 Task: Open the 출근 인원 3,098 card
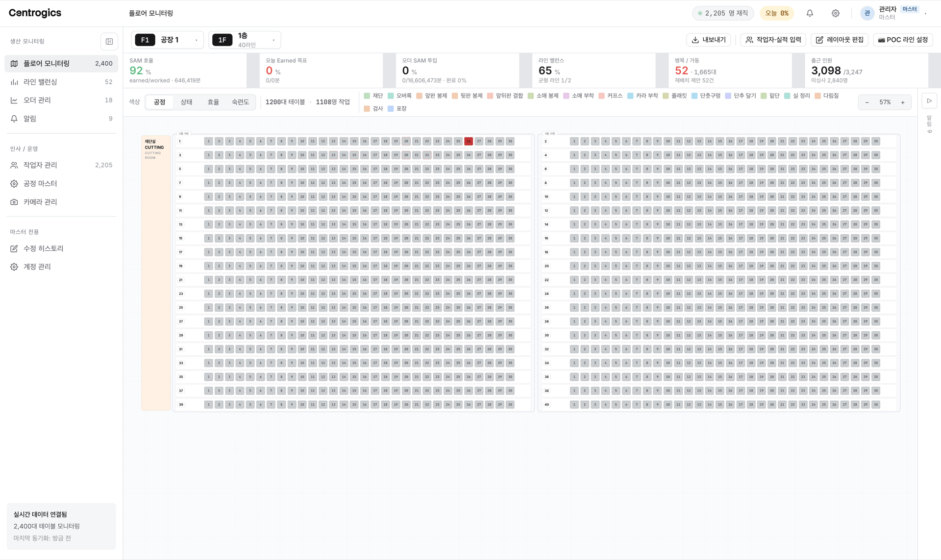pos(867,71)
